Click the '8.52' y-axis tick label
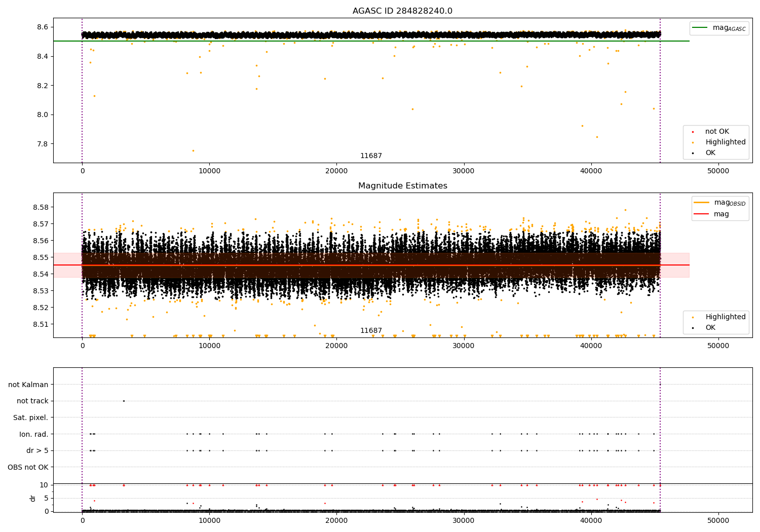Viewport: 760px width, 532px height. tap(41, 308)
